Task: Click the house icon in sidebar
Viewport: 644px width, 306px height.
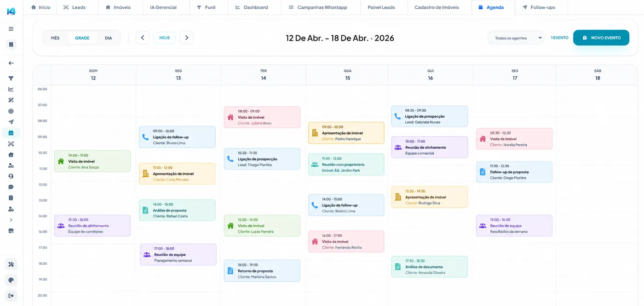Action: click(x=11, y=154)
